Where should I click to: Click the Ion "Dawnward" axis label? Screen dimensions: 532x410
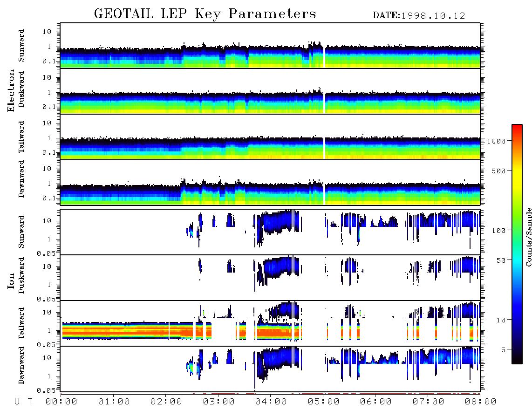tap(21, 365)
